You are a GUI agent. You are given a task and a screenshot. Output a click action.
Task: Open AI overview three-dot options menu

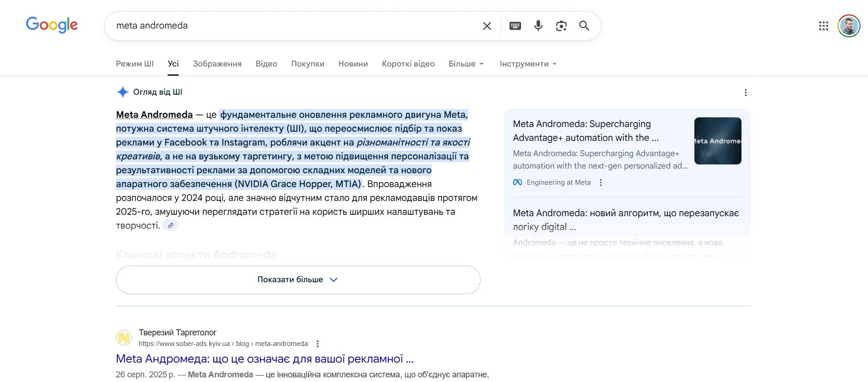pyautogui.click(x=746, y=92)
